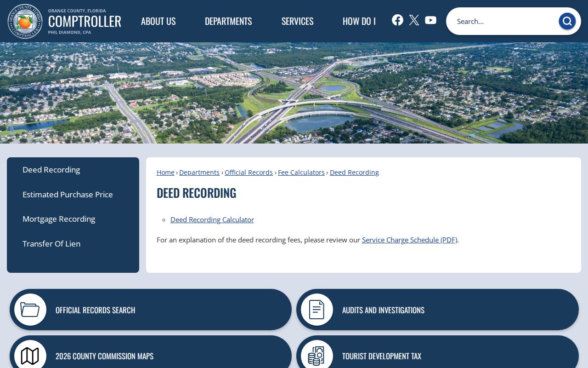Open the Deed Recording Calculator link
The width and height of the screenshot is (588, 368).
(x=212, y=220)
